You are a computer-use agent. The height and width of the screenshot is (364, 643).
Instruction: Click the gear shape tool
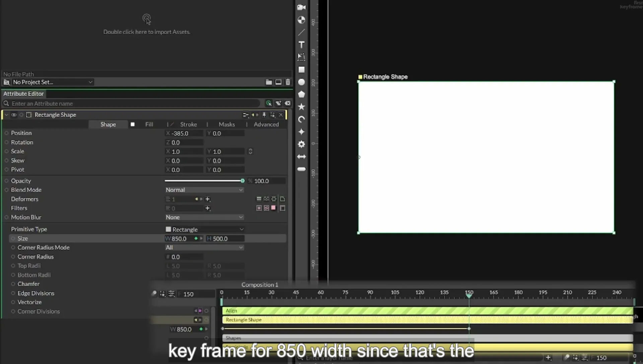click(301, 144)
